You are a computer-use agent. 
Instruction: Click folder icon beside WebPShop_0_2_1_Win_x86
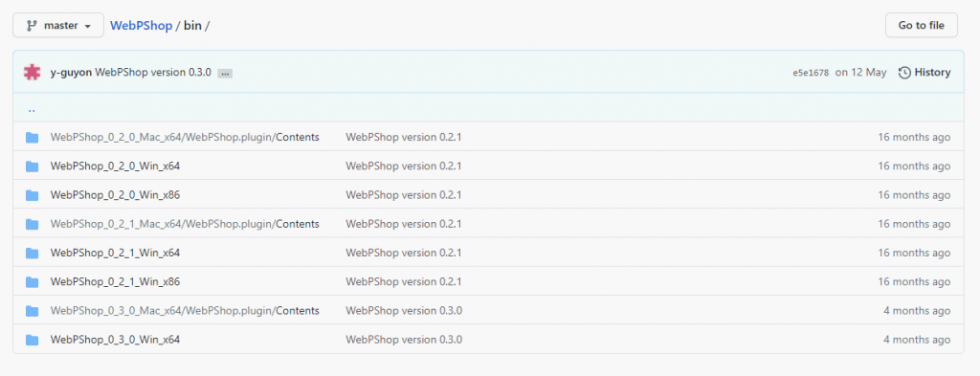pyautogui.click(x=32, y=282)
